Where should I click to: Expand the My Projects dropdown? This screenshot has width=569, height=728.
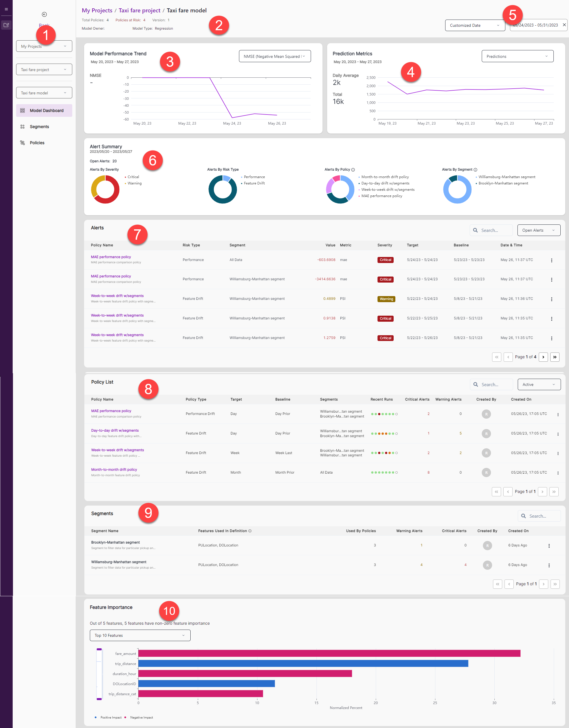coord(44,46)
